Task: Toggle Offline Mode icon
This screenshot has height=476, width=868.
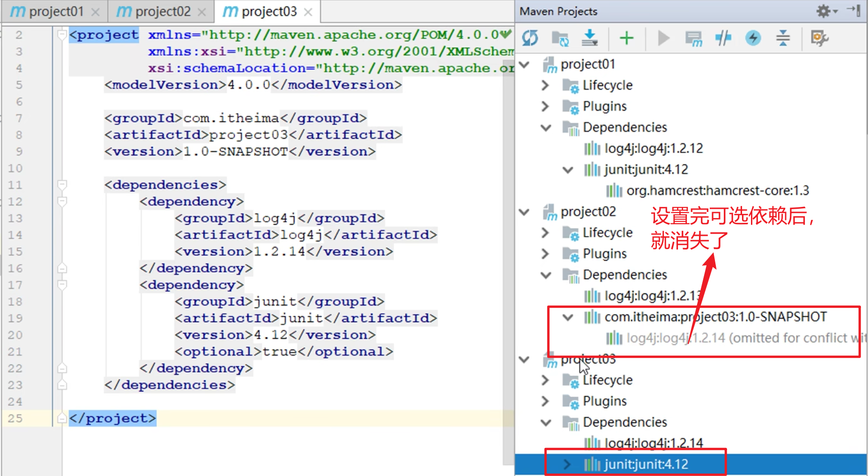Action: 723,38
